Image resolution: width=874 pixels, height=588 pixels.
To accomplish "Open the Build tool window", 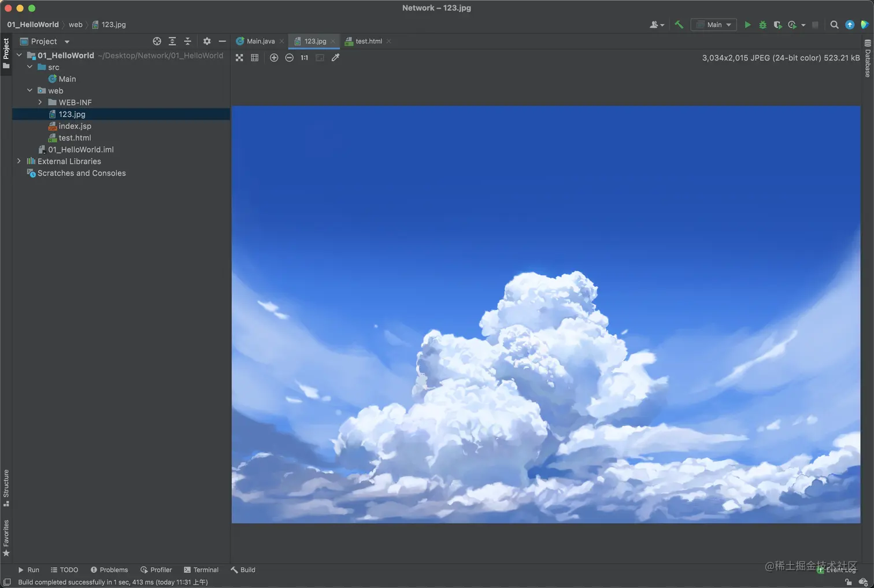I will click(x=243, y=570).
